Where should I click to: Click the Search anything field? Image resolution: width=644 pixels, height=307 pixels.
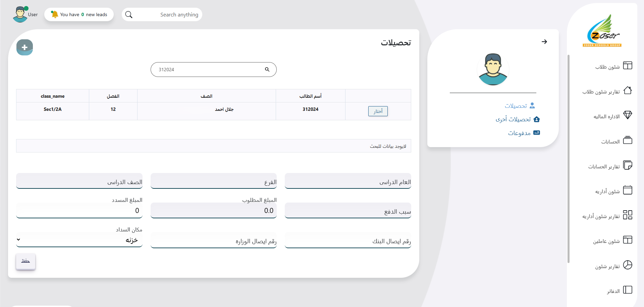click(168, 15)
